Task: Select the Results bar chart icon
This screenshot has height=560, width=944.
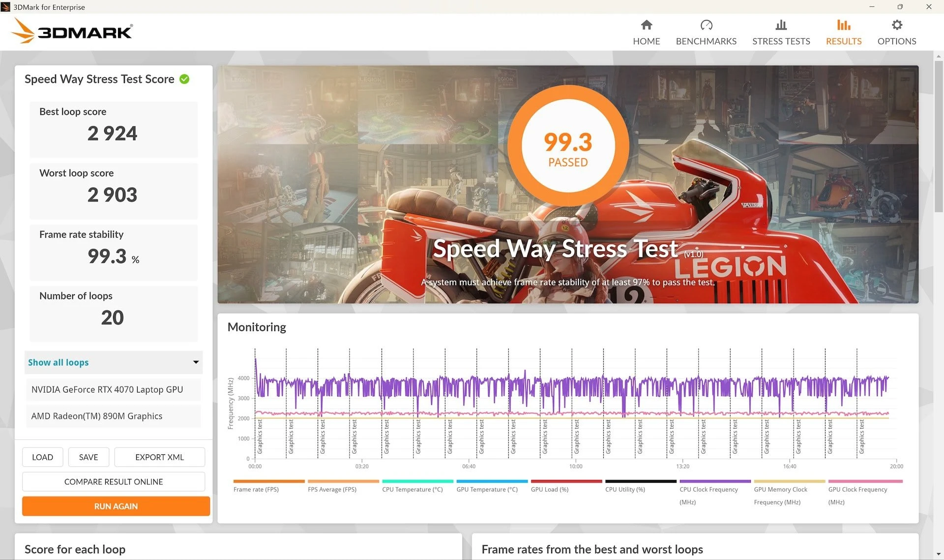Action: pos(844,25)
